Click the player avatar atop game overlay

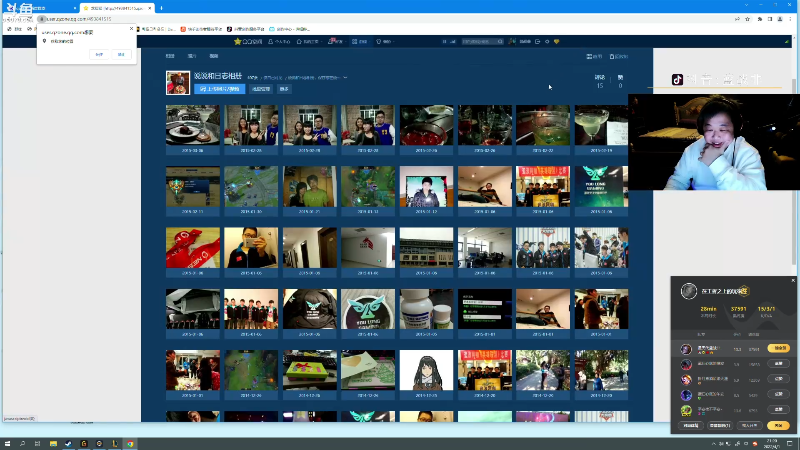tap(689, 291)
